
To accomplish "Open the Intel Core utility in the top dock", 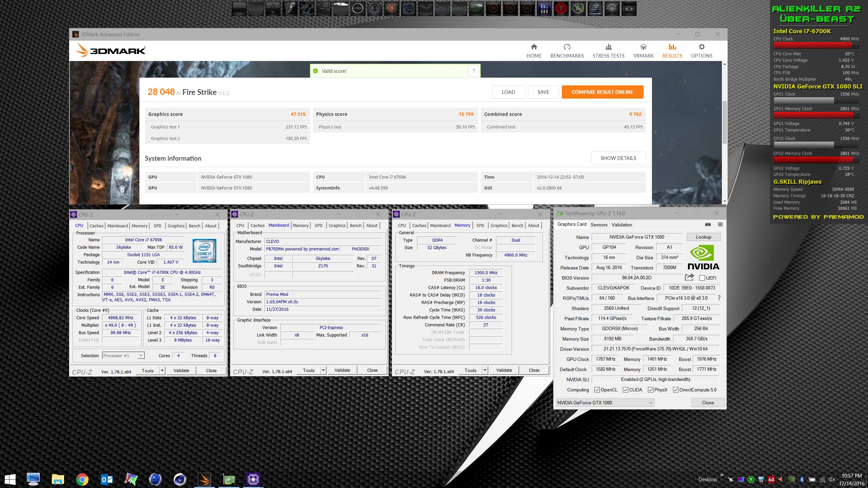I will pyautogui.click(x=595, y=8).
